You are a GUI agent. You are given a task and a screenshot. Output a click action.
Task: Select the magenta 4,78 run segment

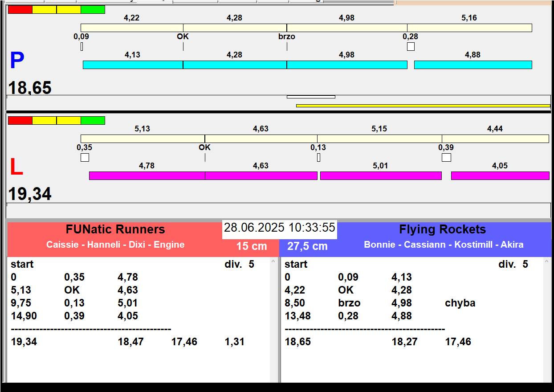147,176
